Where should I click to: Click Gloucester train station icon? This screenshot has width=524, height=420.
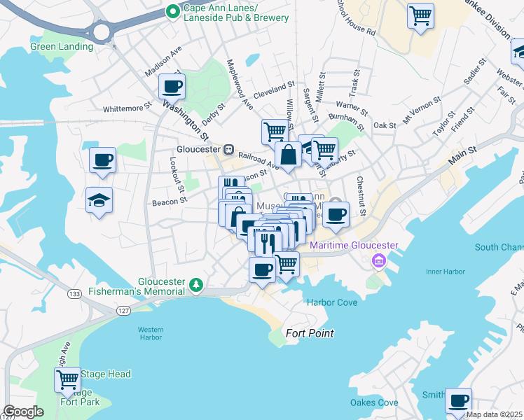(228, 150)
